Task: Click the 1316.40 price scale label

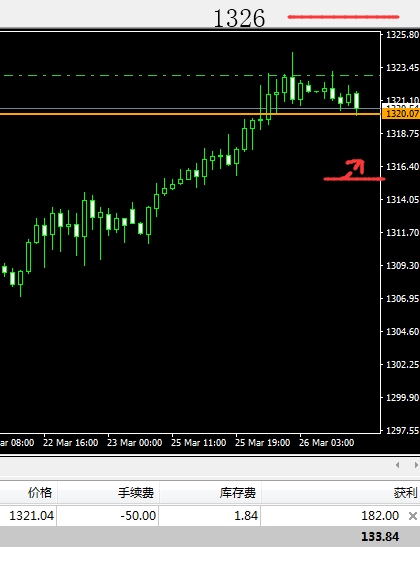Action: click(x=402, y=167)
